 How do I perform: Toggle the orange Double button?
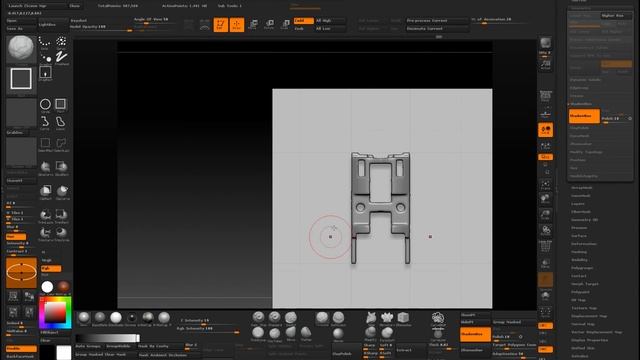coord(21,349)
